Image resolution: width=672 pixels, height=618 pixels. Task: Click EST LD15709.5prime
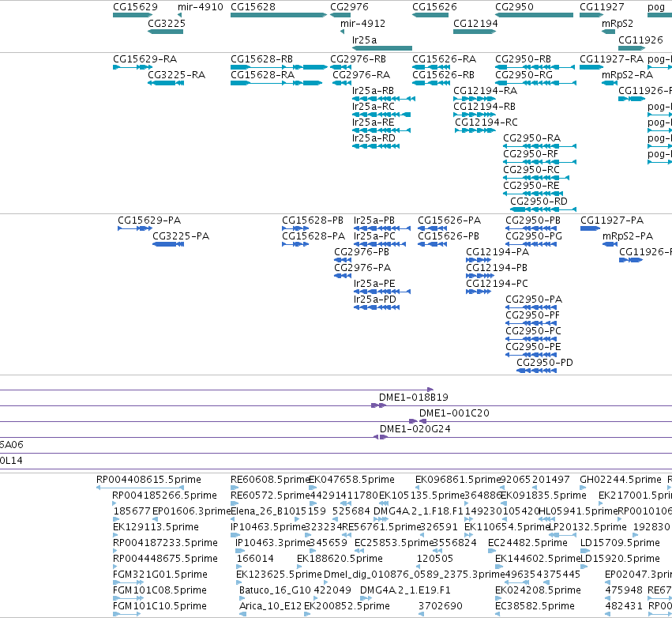(620, 543)
